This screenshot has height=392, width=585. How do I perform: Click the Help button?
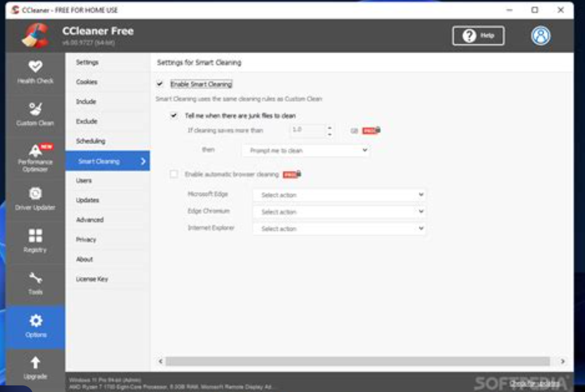(x=478, y=36)
